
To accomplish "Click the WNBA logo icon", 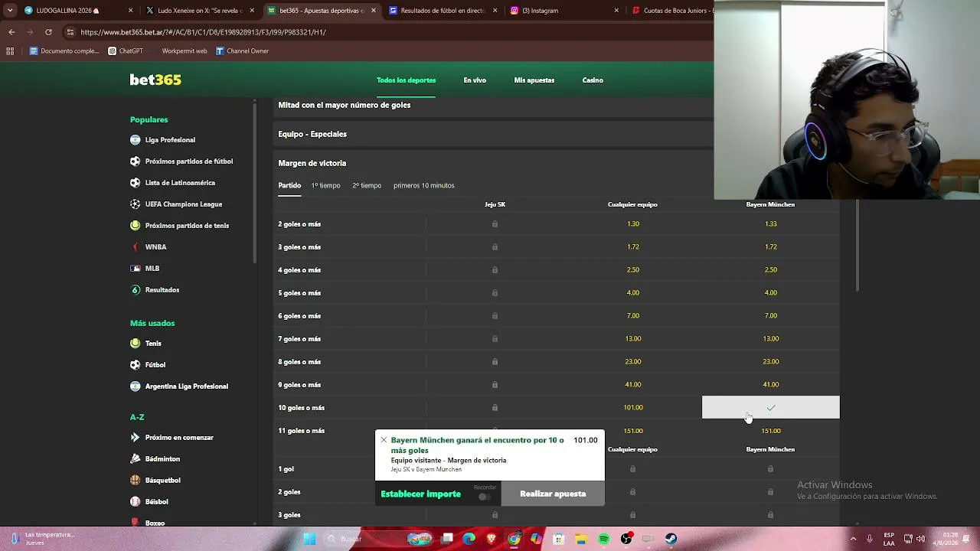I will (136, 247).
